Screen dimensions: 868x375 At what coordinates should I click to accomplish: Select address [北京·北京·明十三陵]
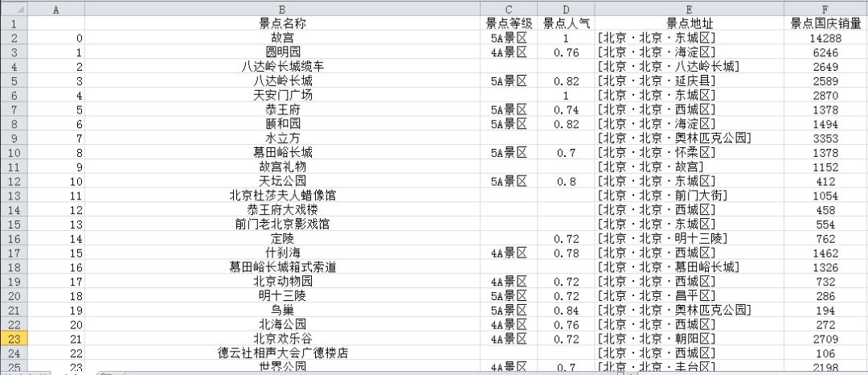pos(690,239)
